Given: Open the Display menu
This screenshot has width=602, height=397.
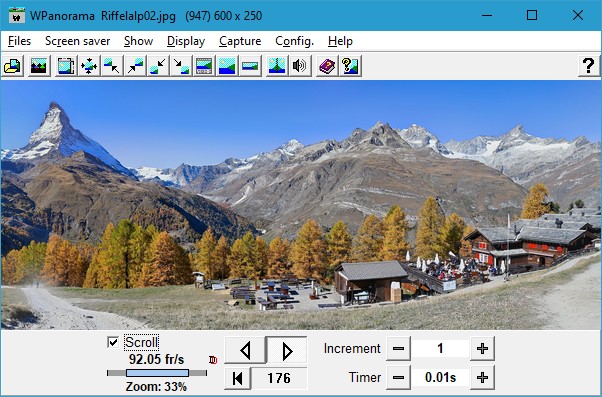Looking at the screenshot, I should [x=186, y=41].
